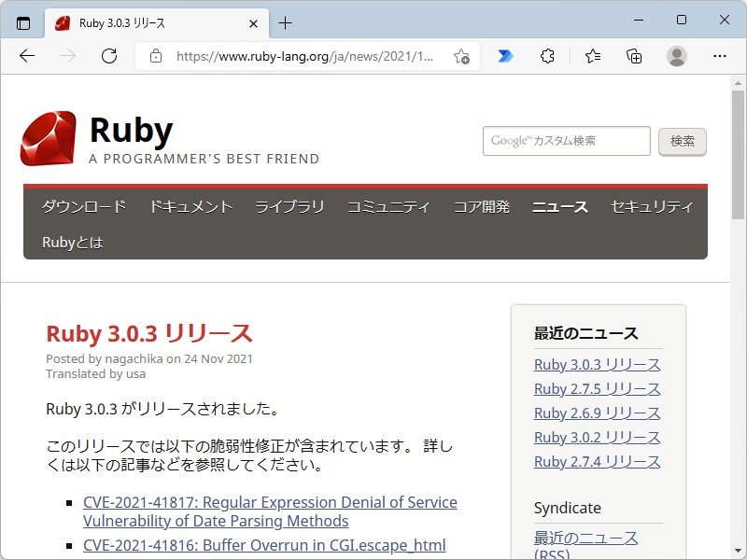Open the Ruby 2.7.5 リリース link
The width and height of the screenshot is (747, 560).
[596, 388]
